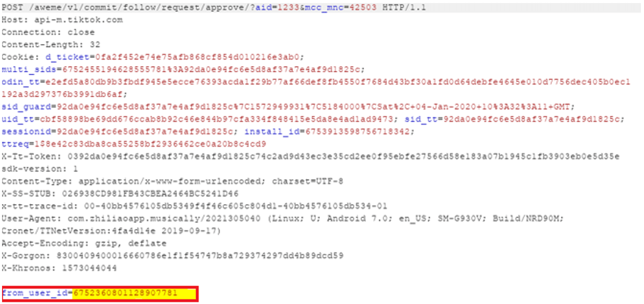This screenshot has width=644, height=304.
Task: Select the Content-Length: 32 header
Action: click(x=51, y=45)
